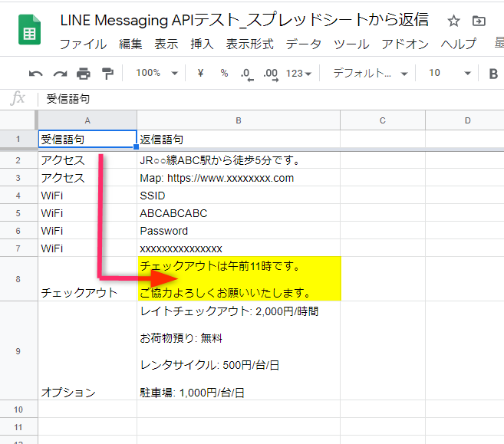Viewport: 504px width, 444px height.
Task: Select column C header
Action: 383,120
